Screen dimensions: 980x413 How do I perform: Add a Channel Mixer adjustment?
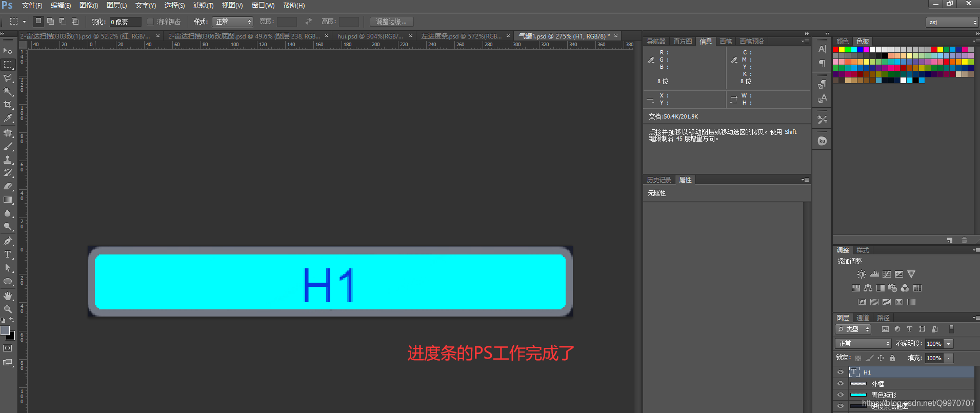click(x=905, y=288)
